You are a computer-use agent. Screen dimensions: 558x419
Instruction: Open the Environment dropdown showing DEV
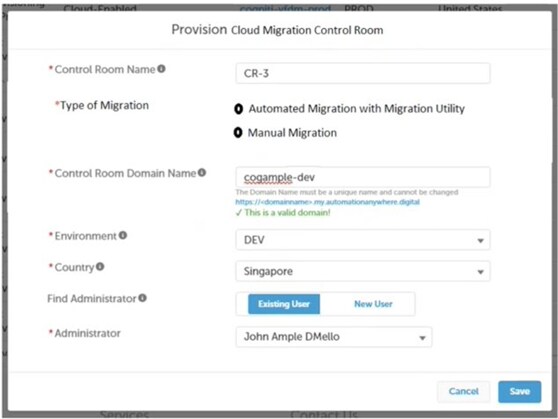(x=363, y=240)
